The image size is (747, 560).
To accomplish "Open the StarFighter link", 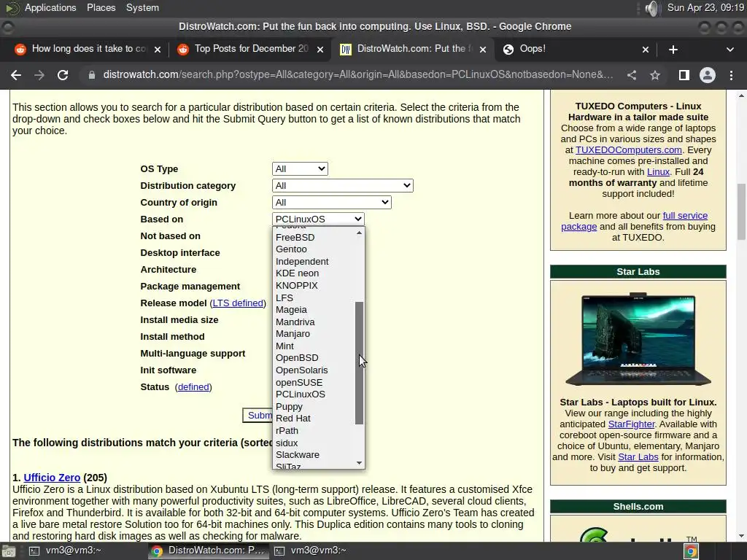I will (x=631, y=424).
